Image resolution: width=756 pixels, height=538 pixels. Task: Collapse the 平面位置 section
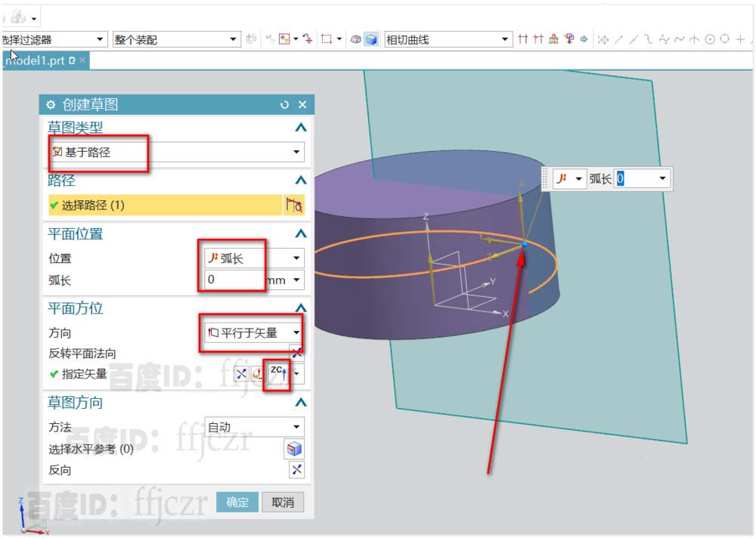pyautogui.click(x=301, y=233)
